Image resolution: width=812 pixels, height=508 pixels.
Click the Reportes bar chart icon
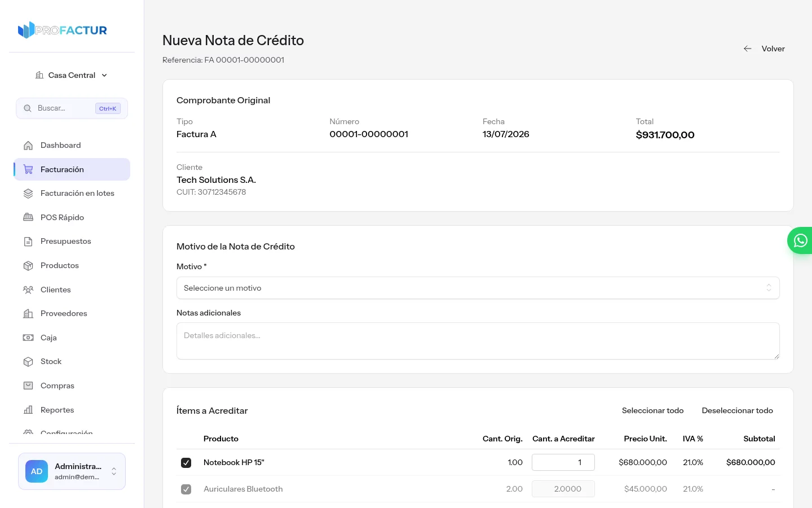coord(28,410)
